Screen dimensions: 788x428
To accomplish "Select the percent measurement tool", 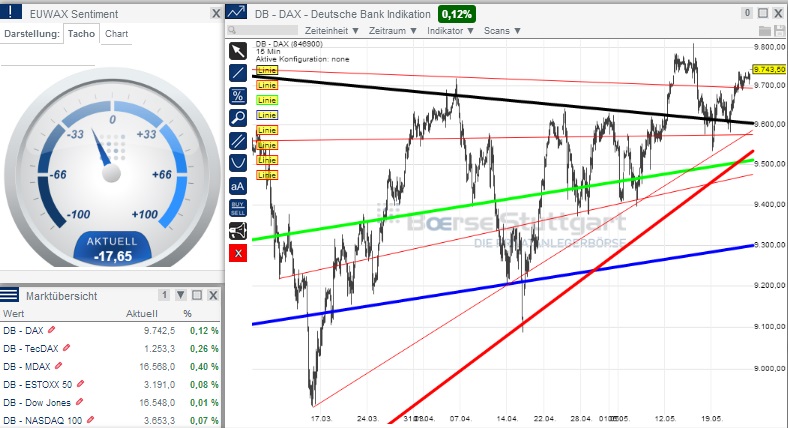I will (x=238, y=95).
